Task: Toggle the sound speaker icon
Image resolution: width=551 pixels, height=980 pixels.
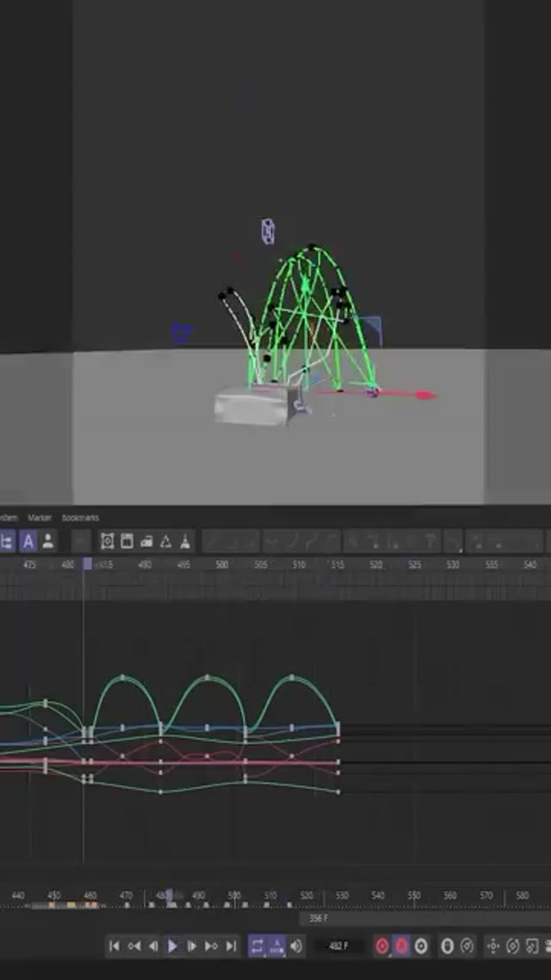Action: (x=296, y=946)
